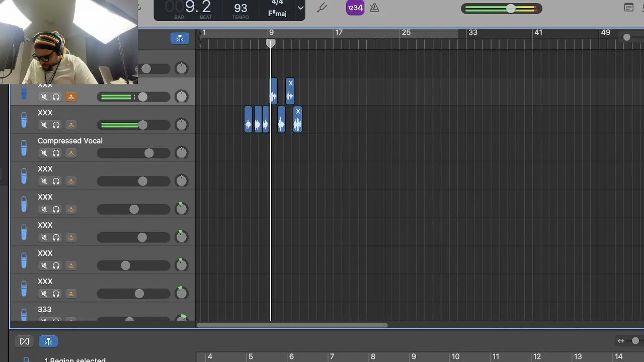Turn off the orange input monitoring button
This screenshot has height=362, width=644.
click(71, 97)
